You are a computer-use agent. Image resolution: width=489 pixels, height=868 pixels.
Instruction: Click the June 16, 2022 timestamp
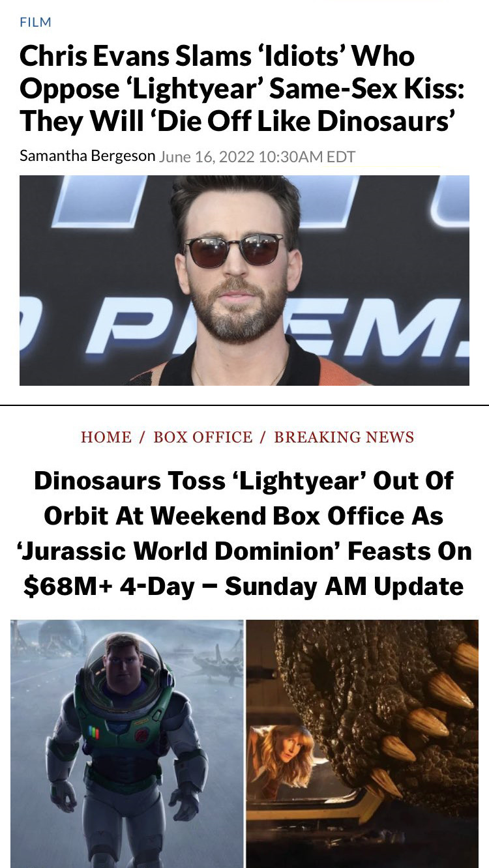point(257,157)
